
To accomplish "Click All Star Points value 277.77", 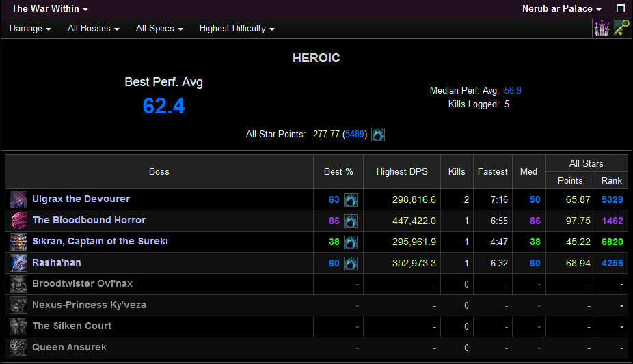I will tap(326, 135).
